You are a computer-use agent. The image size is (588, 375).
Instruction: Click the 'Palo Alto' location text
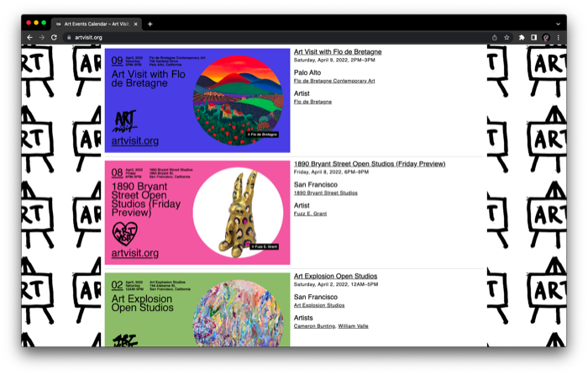click(x=307, y=72)
